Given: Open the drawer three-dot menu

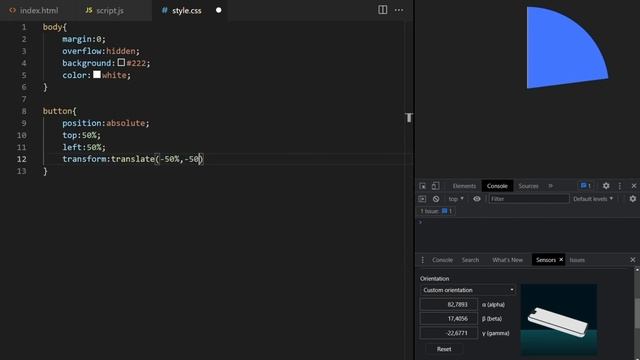Looking at the screenshot, I should pos(422,260).
